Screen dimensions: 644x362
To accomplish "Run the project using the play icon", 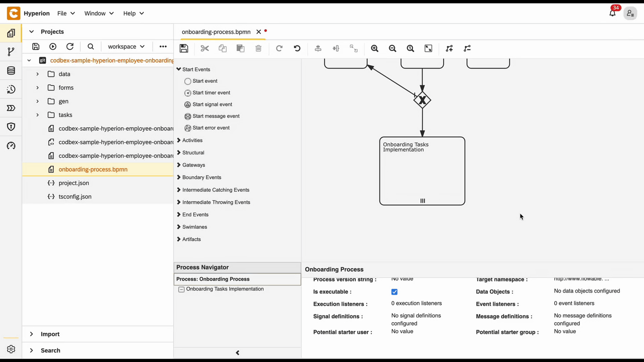I will 52,46.
